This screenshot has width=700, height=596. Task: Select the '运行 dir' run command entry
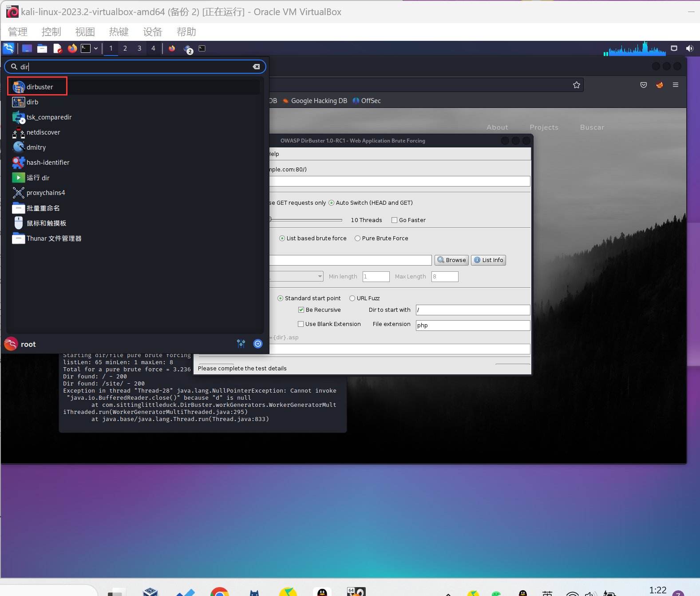135,178
